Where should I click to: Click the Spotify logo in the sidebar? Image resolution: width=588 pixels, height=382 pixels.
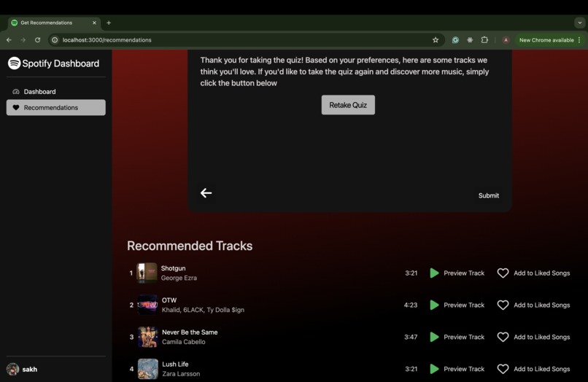point(15,63)
